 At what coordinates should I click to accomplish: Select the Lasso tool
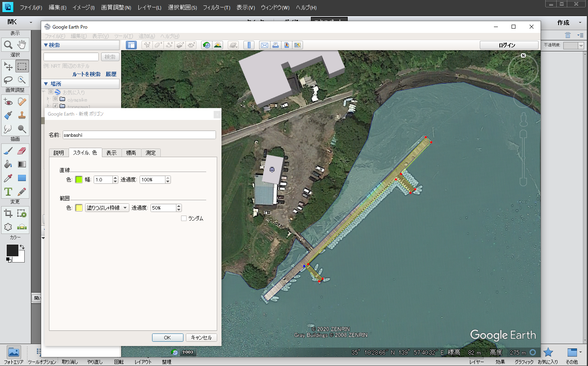point(8,80)
